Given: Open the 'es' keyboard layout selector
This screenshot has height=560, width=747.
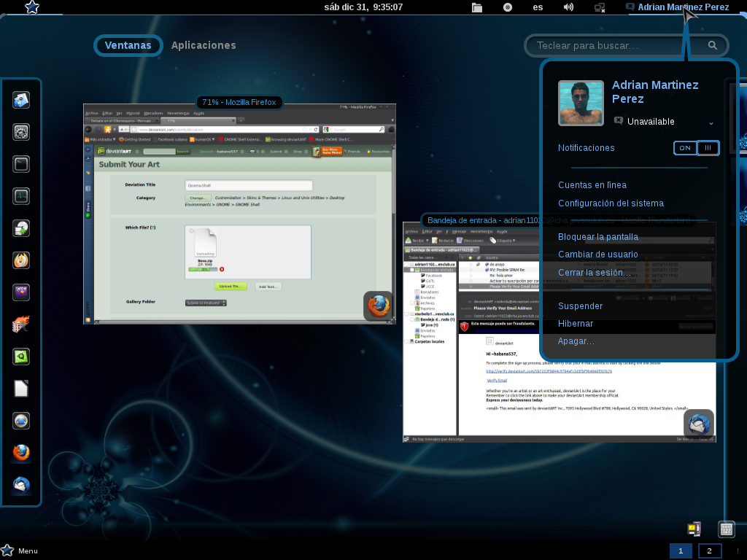Looking at the screenshot, I should [x=538, y=7].
